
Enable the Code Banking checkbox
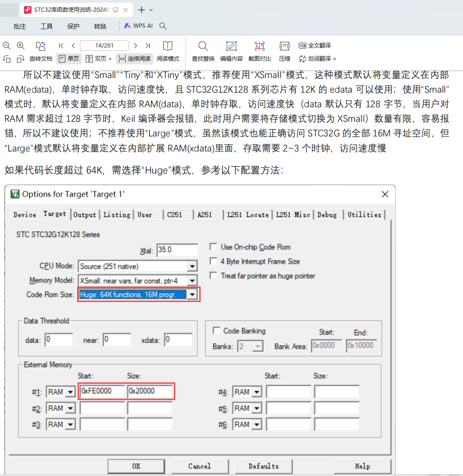tap(216, 331)
